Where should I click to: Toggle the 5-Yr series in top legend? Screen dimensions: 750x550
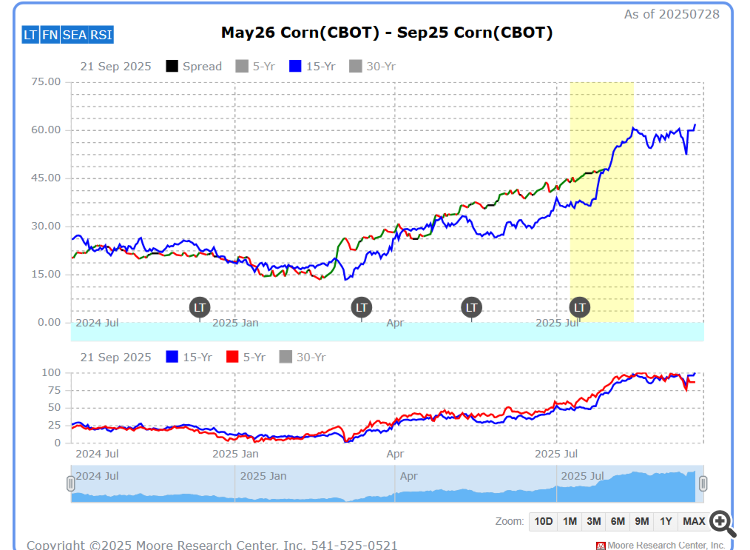point(255,66)
